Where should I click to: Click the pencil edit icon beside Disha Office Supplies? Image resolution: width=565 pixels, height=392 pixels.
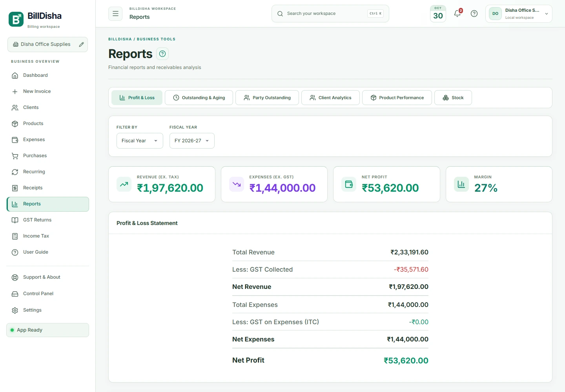(81, 44)
